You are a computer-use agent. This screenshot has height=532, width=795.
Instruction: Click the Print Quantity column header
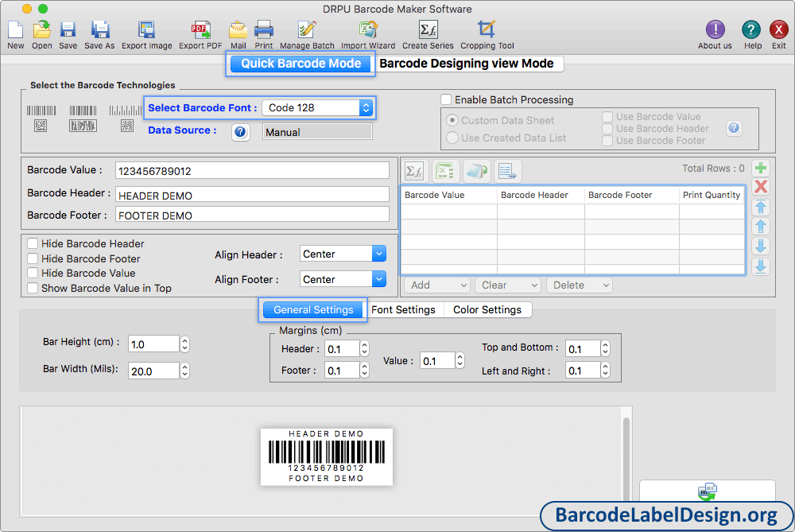712,196
